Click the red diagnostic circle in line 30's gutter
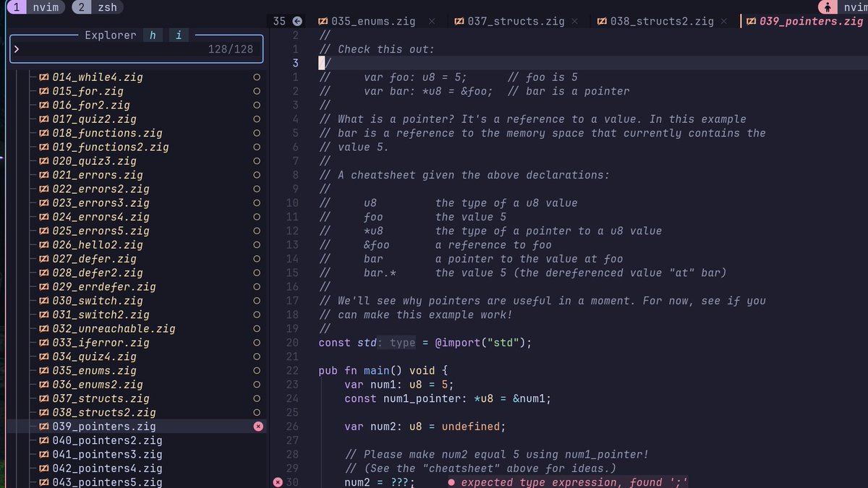Viewport: 868px width, 488px height. pos(278,481)
